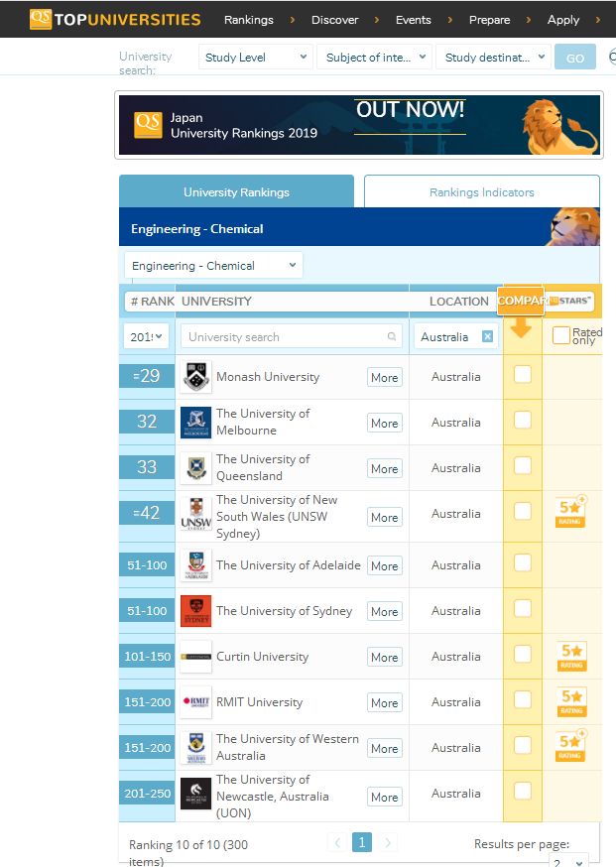616x867 pixels.
Task: Click into the University search field
Action: [x=291, y=336]
